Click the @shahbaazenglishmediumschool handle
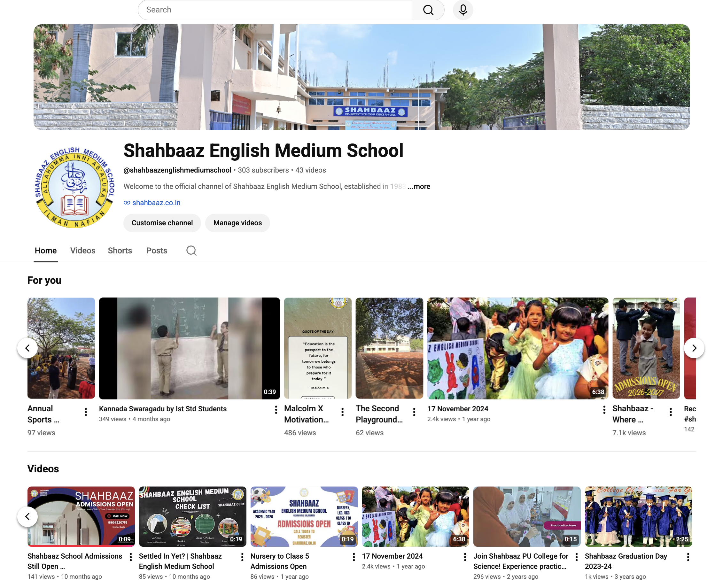The width and height of the screenshot is (707, 588). 177,170
